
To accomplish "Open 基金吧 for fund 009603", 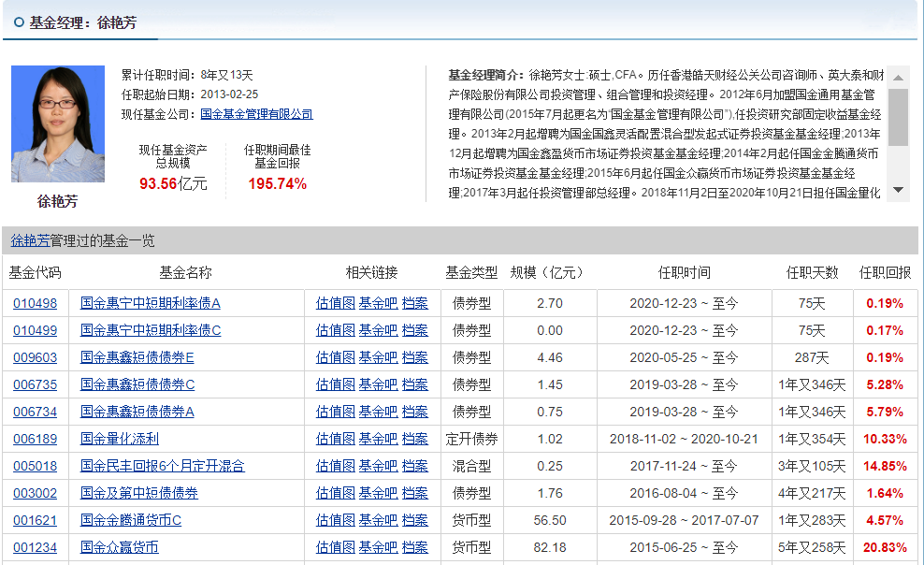I will [x=379, y=357].
